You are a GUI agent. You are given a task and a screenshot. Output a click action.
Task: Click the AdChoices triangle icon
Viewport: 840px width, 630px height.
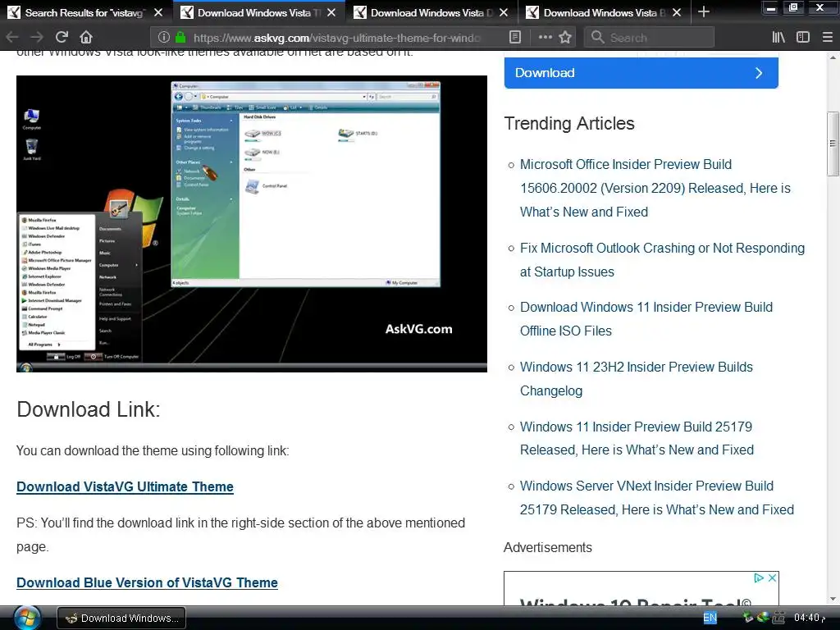pos(759,578)
